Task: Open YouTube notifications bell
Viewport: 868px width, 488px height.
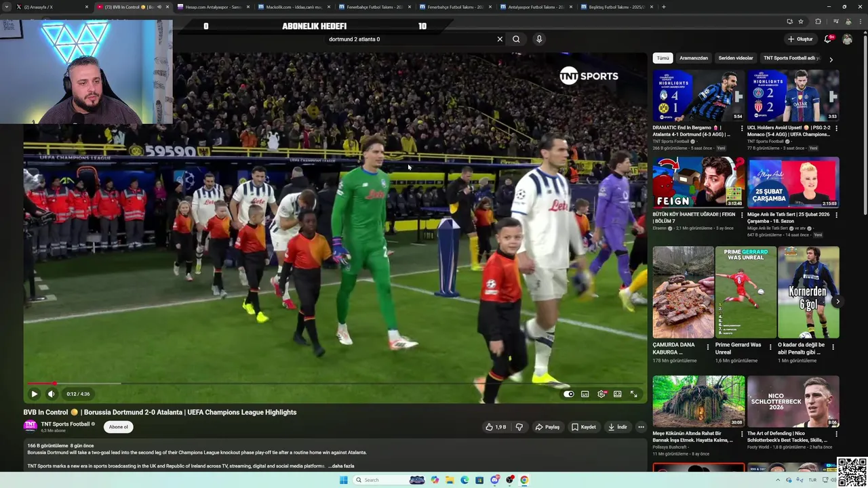Action: click(827, 39)
